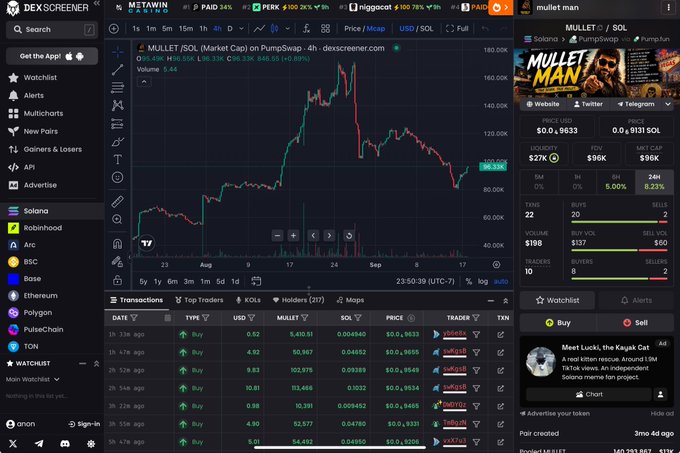The width and height of the screenshot is (680, 453).
Task: Toggle auto scale on chart
Action: [x=501, y=281]
